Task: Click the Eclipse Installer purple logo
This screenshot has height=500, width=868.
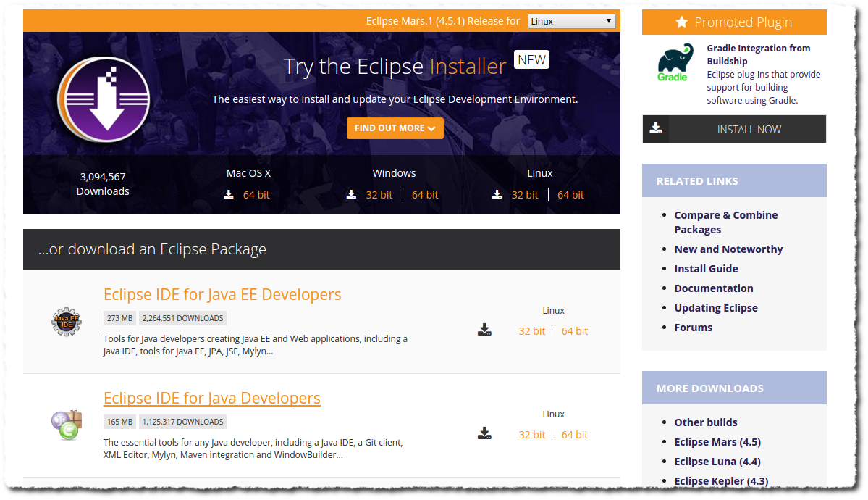Action: (104, 100)
